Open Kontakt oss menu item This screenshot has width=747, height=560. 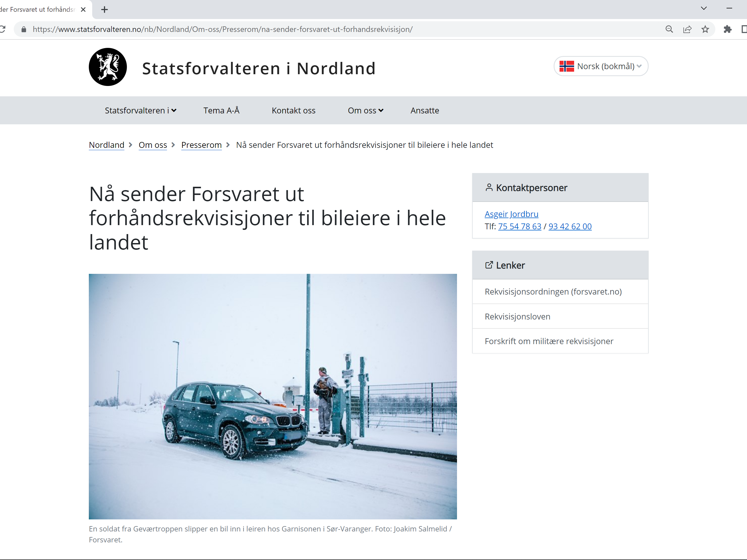[293, 110]
